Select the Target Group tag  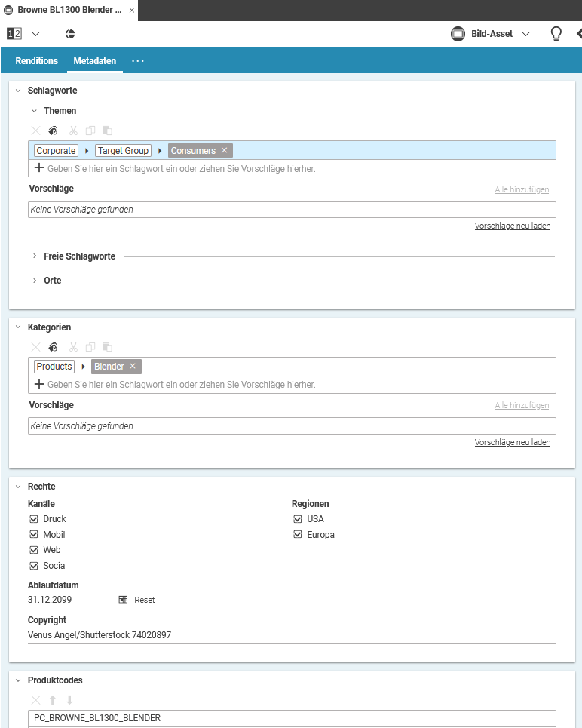pos(123,151)
